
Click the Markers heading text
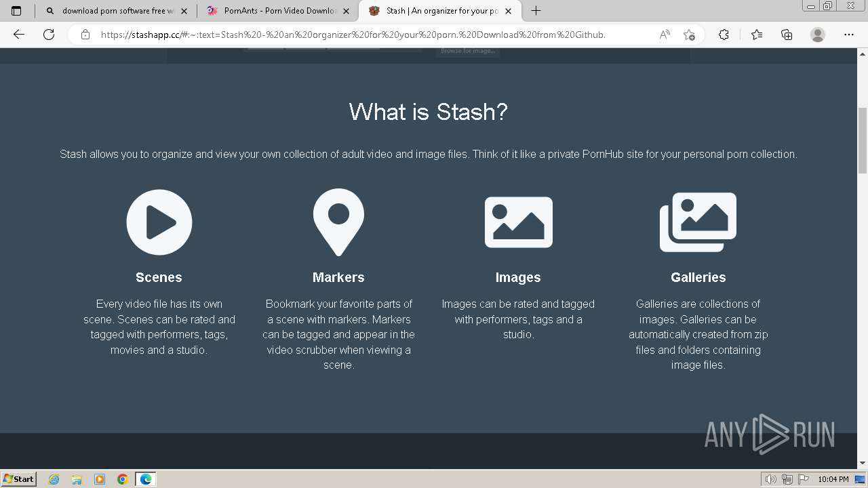pyautogui.click(x=338, y=277)
